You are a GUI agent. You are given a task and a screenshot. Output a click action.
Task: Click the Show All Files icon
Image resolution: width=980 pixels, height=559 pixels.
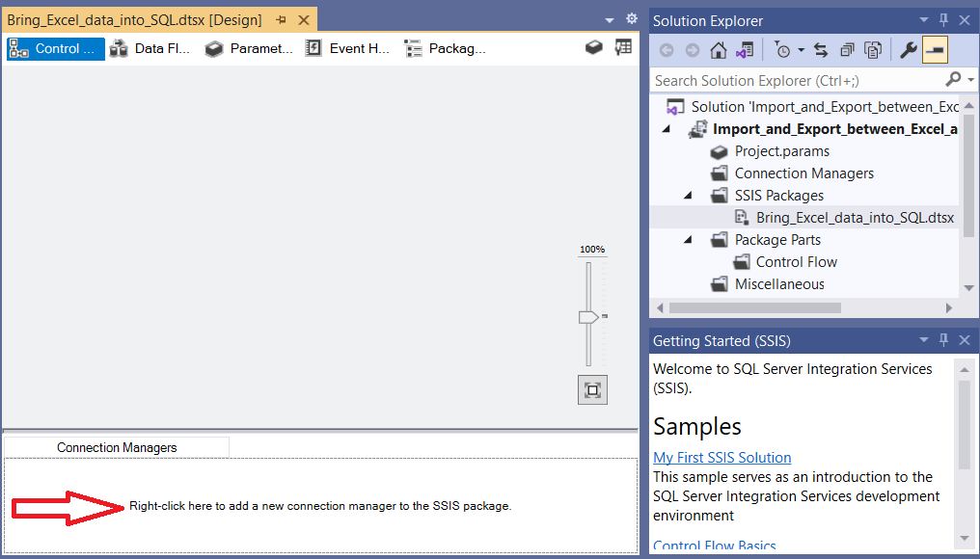pyautogui.click(x=873, y=50)
